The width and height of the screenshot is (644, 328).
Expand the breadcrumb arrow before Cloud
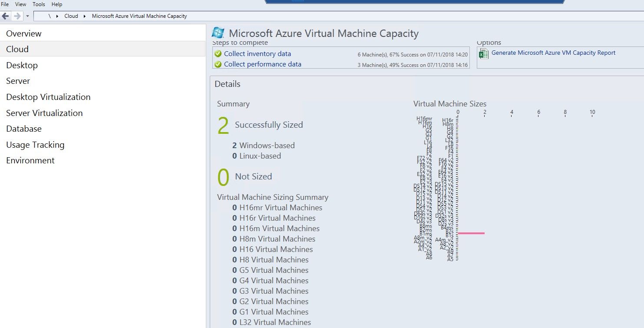[57, 16]
